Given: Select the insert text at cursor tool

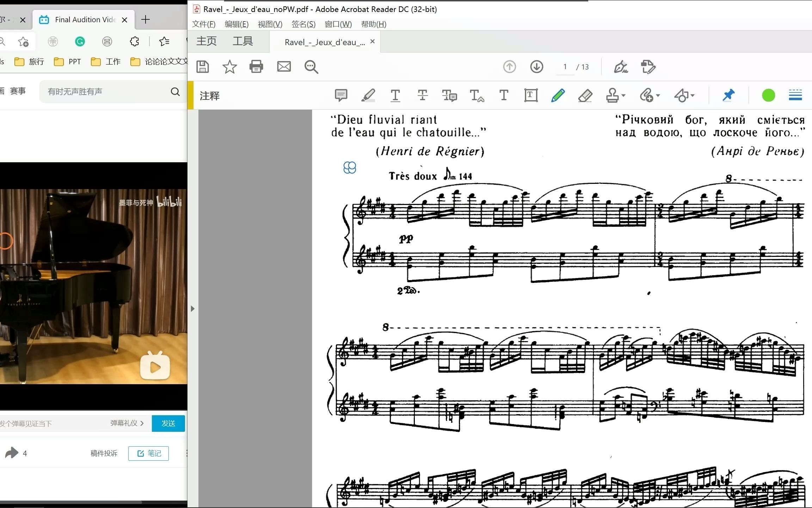Looking at the screenshot, I should pos(476,95).
